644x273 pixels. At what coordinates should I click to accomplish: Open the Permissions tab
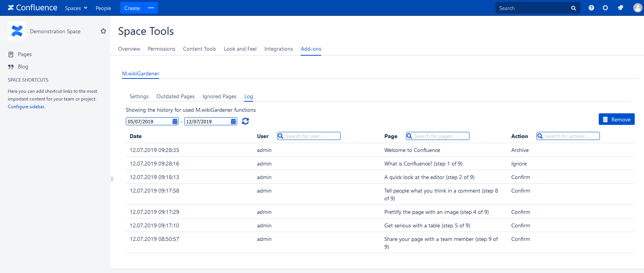pos(161,49)
